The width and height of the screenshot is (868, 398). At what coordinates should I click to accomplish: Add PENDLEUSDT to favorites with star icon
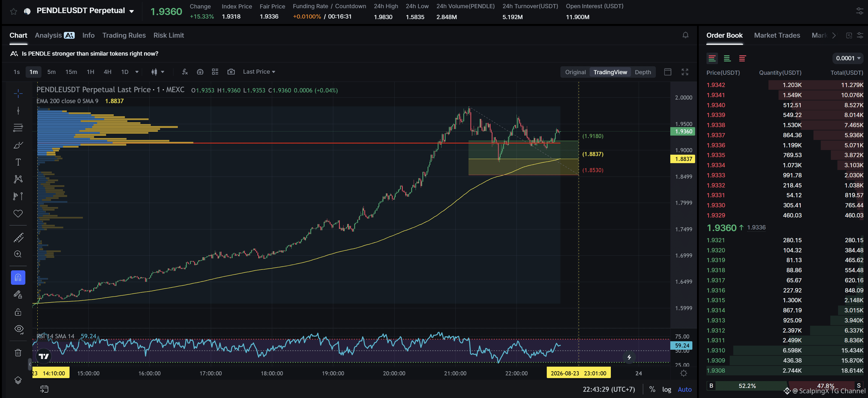13,11
